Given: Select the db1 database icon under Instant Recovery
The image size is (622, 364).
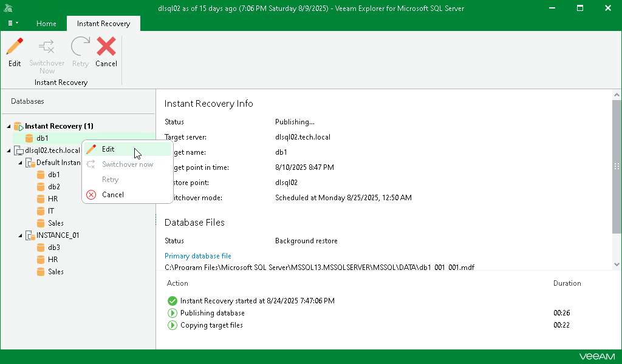Looking at the screenshot, I should 29,138.
